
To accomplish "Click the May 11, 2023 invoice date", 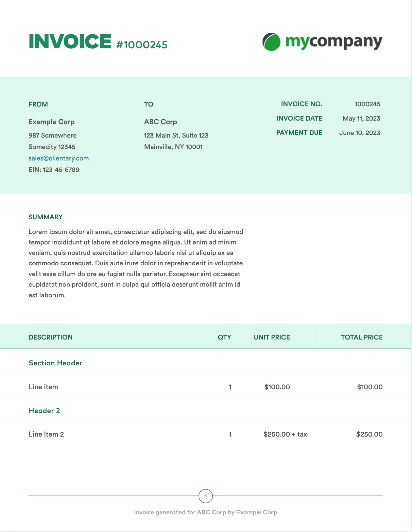I will (361, 119).
